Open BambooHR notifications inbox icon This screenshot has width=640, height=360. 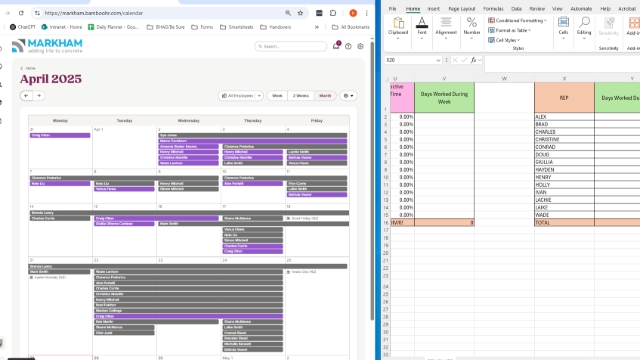pyautogui.click(x=336, y=46)
